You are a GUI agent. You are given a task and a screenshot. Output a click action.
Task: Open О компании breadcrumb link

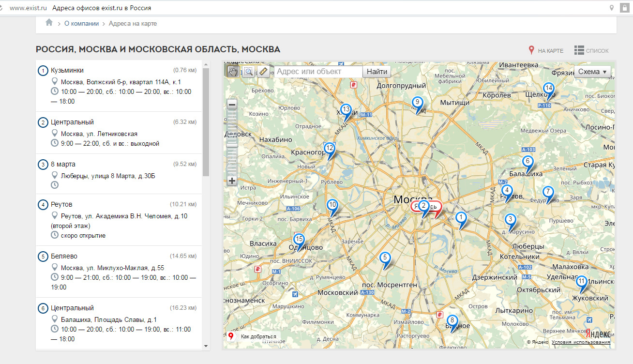81,23
